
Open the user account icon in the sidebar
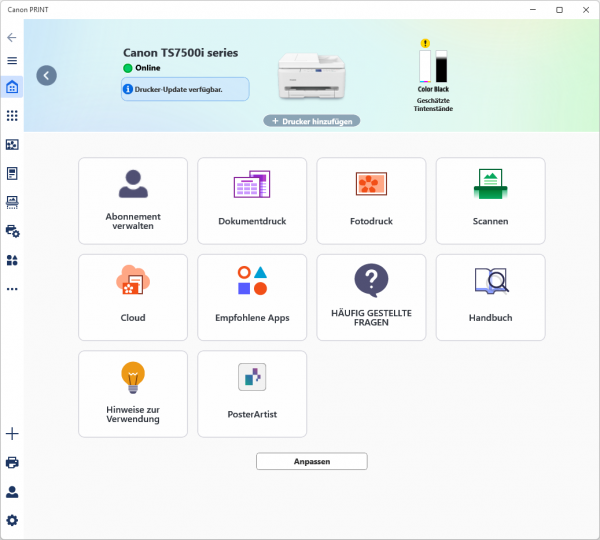point(12,492)
